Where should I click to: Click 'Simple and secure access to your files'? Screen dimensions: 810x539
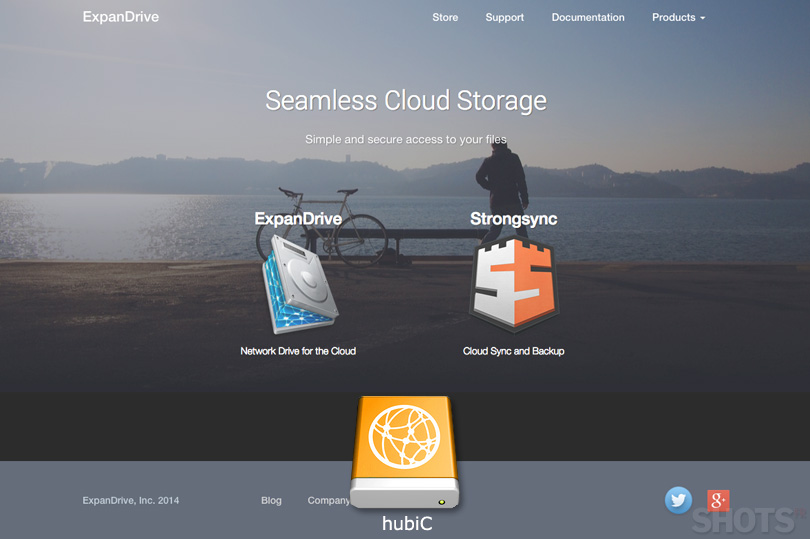406,140
